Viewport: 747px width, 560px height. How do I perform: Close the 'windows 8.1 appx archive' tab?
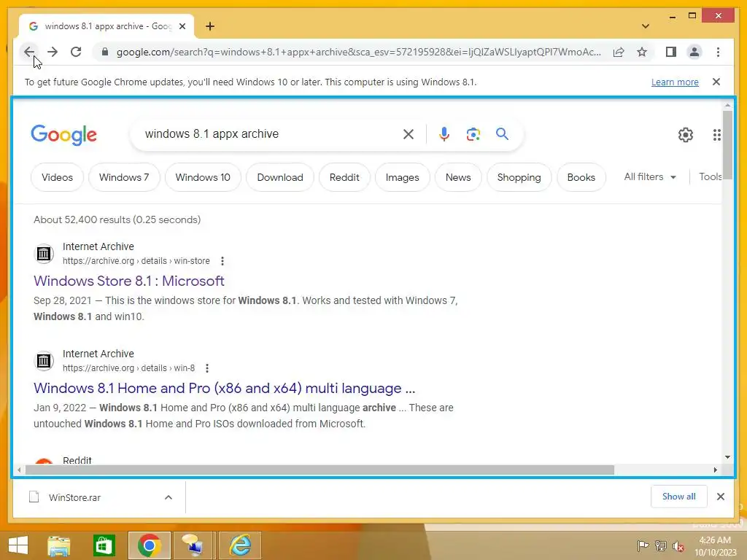182,26
